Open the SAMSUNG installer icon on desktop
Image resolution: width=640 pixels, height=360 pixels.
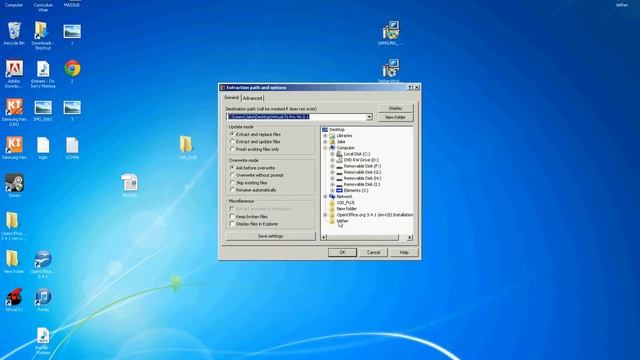[x=391, y=31]
